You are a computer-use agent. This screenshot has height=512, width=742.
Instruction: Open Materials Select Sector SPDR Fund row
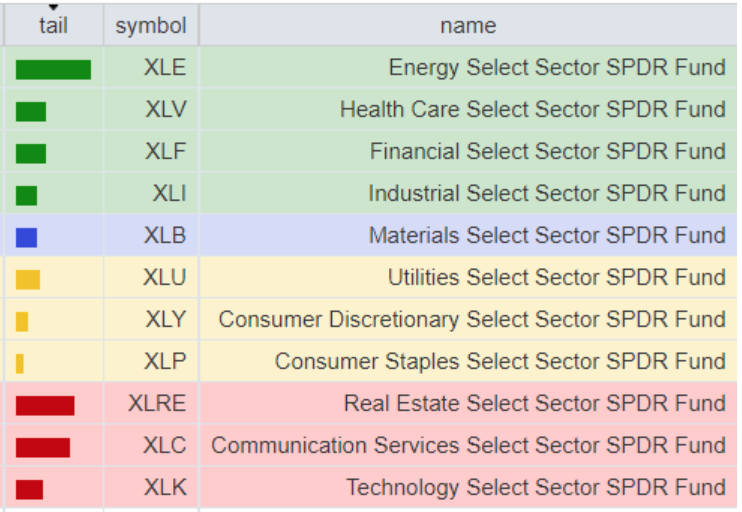(x=547, y=236)
